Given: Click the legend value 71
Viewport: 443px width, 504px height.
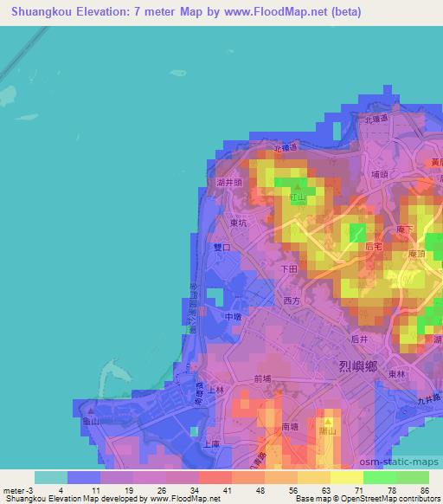Looking at the screenshot, I should [359, 491].
